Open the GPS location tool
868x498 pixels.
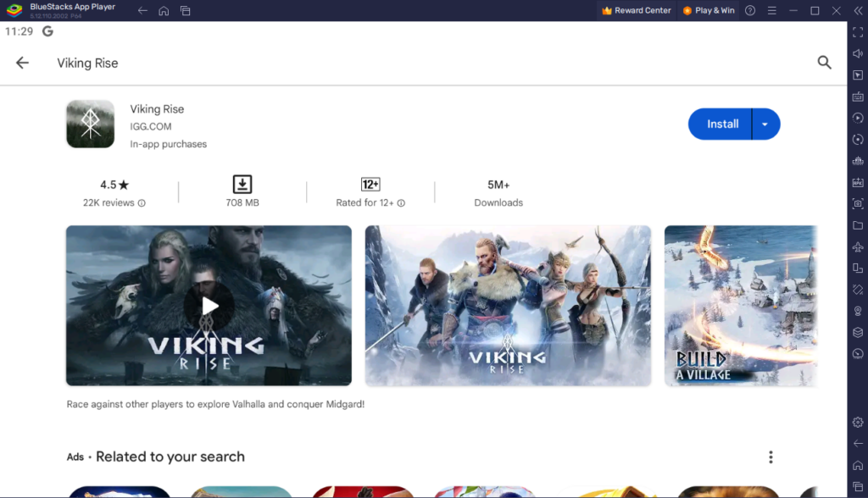[857, 310]
